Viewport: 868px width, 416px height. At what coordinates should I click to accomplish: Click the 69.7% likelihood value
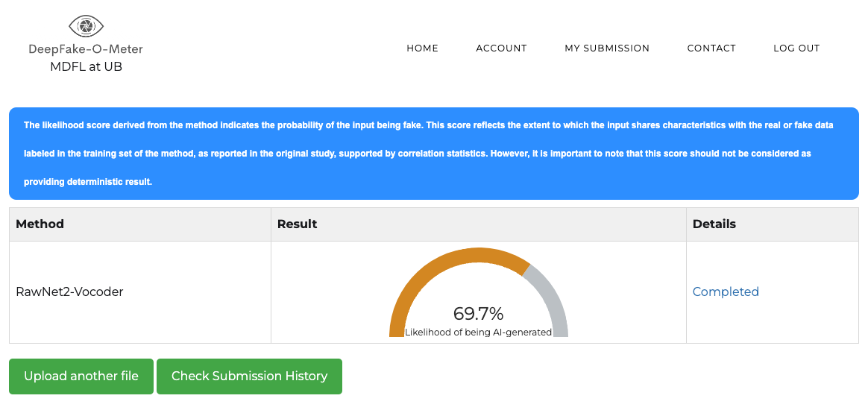pyautogui.click(x=478, y=314)
